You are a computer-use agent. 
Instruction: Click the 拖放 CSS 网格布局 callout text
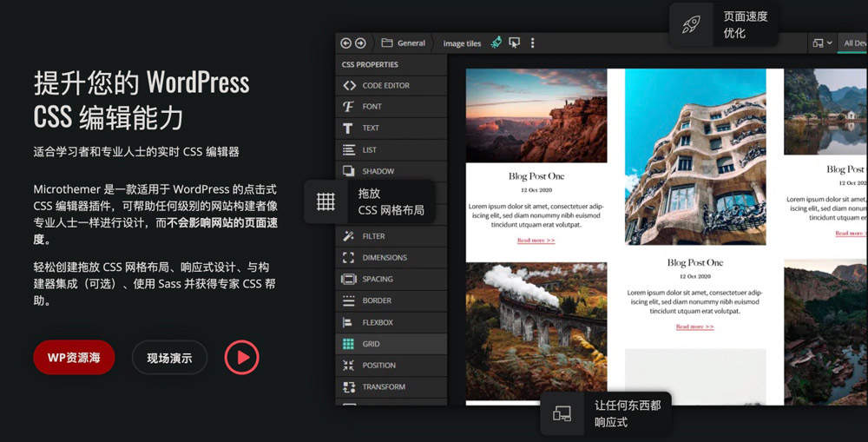tap(391, 201)
